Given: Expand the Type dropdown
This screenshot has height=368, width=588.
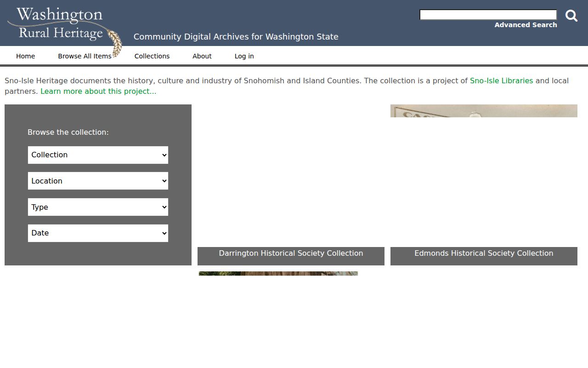Looking at the screenshot, I should tap(98, 207).
